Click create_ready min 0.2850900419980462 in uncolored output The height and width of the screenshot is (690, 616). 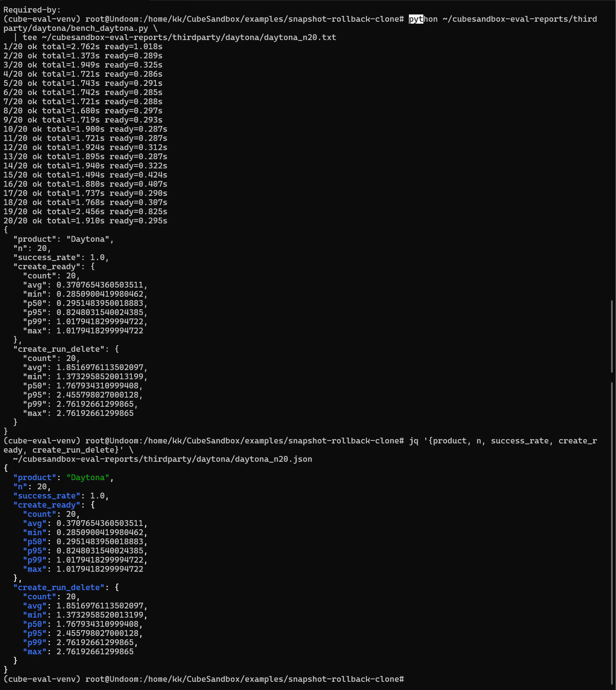tap(85, 294)
